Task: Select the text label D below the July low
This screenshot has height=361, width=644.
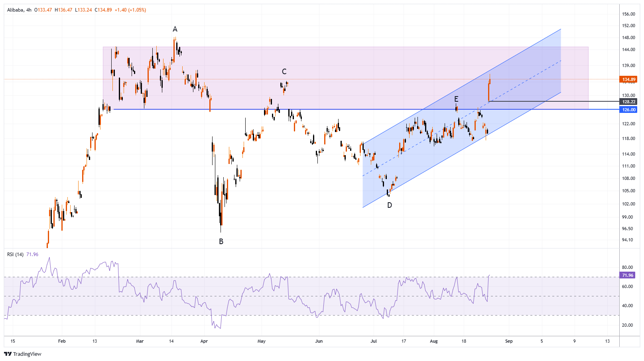Action: pyautogui.click(x=390, y=205)
